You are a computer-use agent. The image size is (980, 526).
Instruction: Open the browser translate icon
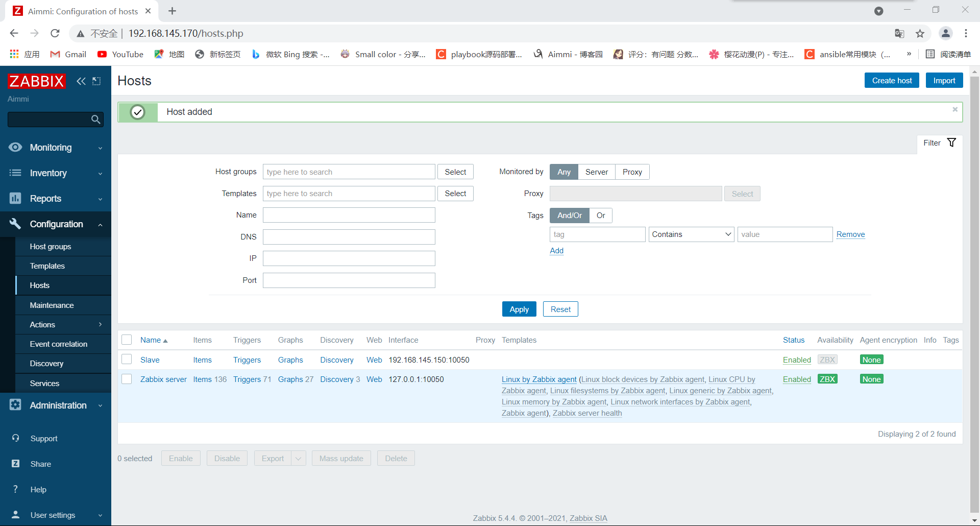(x=899, y=34)
